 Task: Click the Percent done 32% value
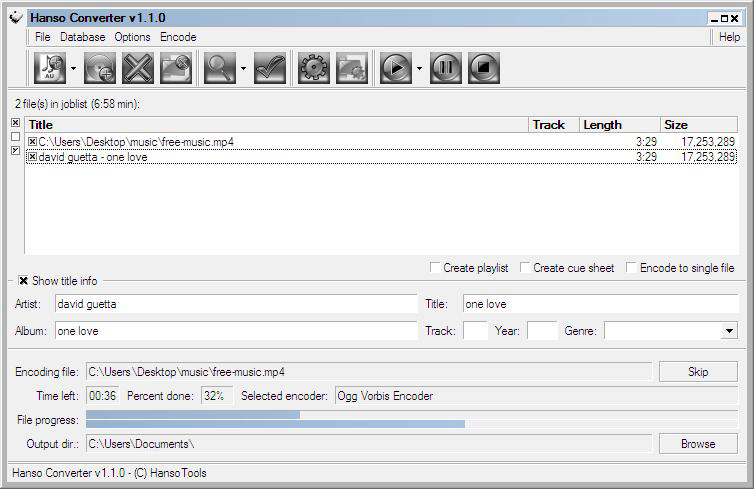[x=217, y=396]
